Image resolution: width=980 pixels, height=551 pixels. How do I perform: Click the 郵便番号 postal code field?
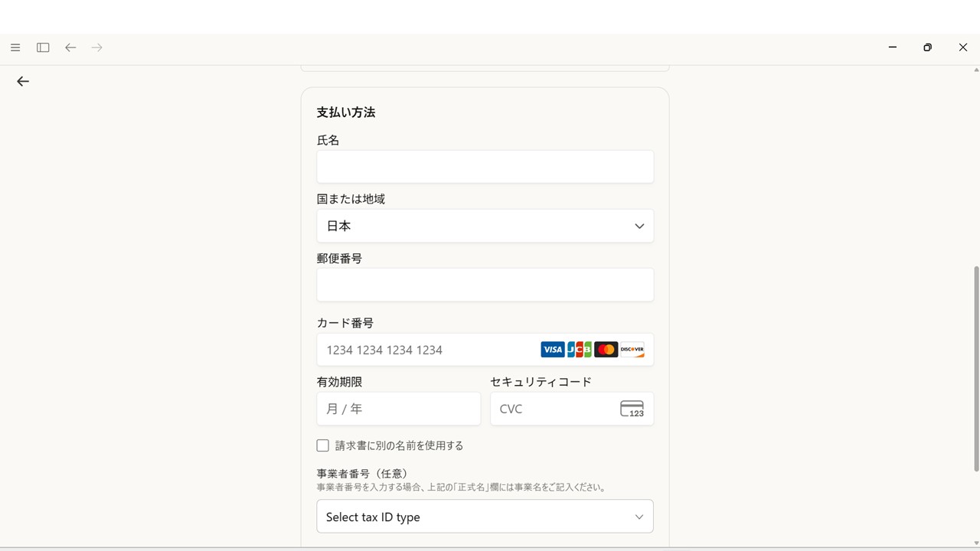(x=485, y=284)
